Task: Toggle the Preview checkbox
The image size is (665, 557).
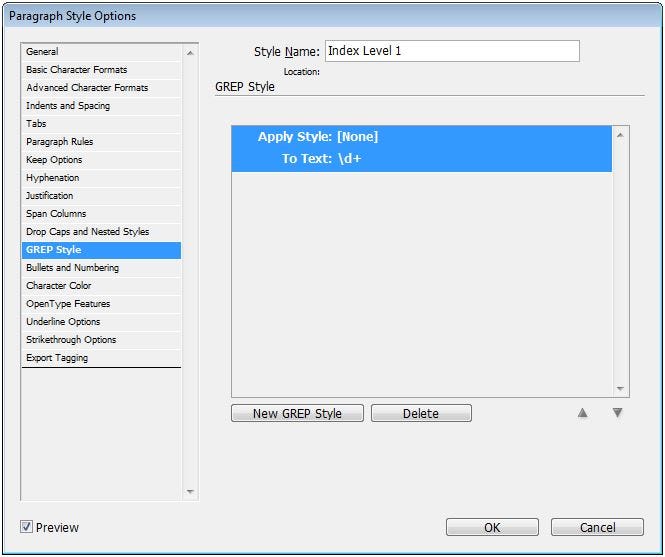Action: [x=26, y=527]
